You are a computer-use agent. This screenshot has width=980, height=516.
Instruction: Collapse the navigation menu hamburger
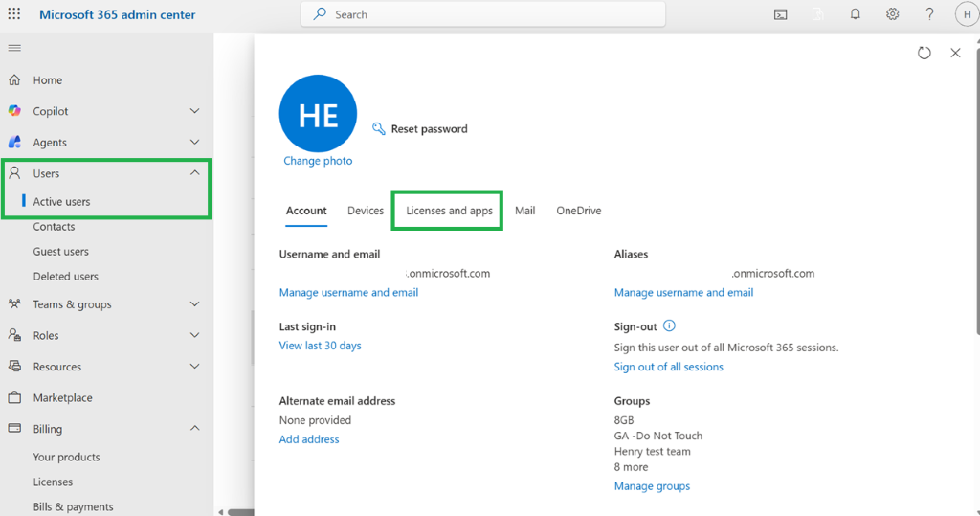(14, 48)
